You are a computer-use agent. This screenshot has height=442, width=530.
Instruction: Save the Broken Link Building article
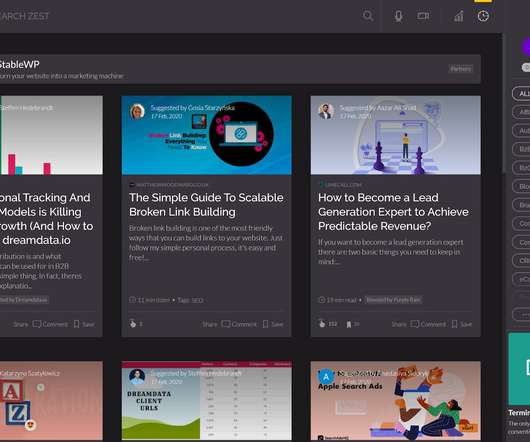pyautogui.click(x=273, y=324)
